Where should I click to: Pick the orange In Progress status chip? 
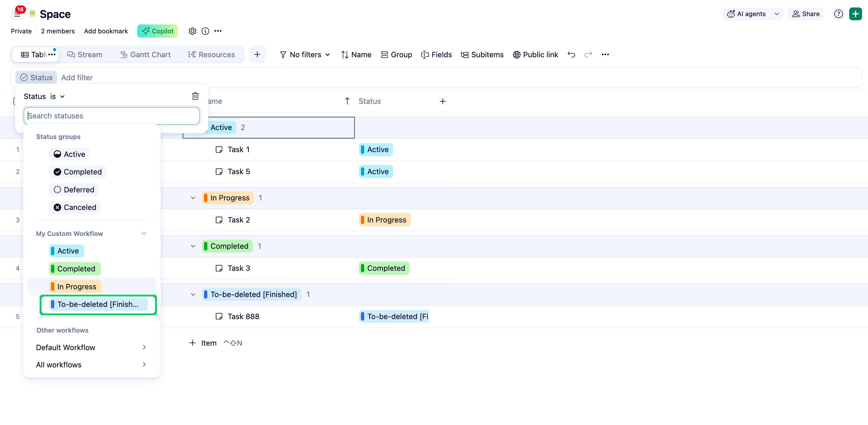click(75, 287)
